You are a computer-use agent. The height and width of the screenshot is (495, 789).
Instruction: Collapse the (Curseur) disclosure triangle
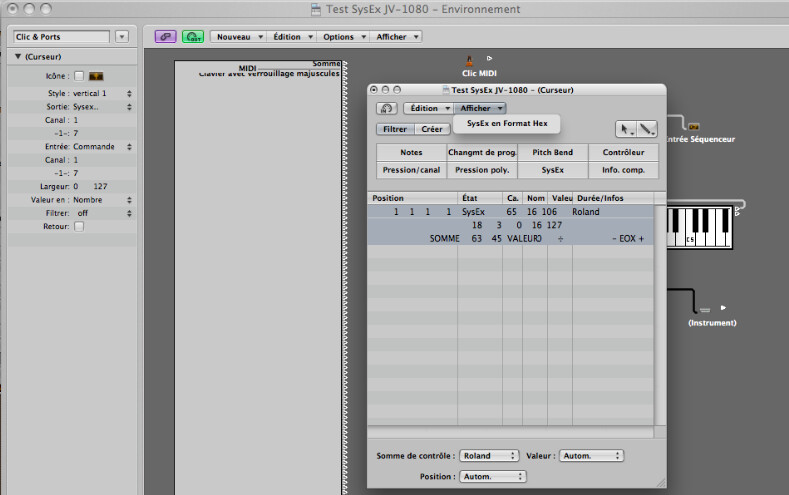click(18, 56)
